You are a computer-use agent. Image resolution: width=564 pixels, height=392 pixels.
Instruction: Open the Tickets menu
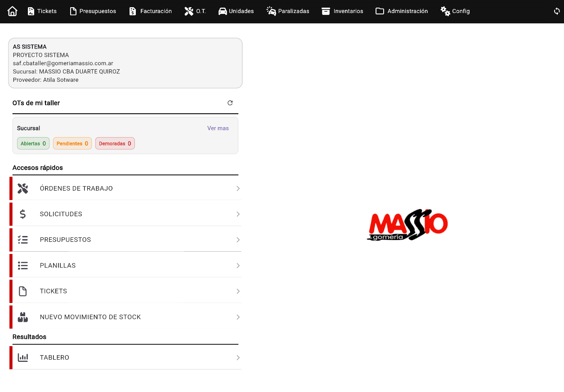(42, 11)
